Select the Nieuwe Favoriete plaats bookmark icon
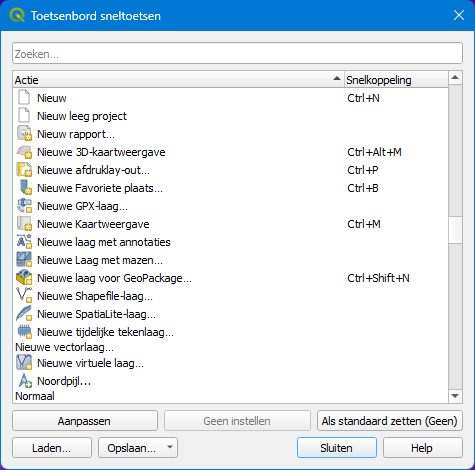The height and width of the screenshot is (470, 475). coord(24,188)
